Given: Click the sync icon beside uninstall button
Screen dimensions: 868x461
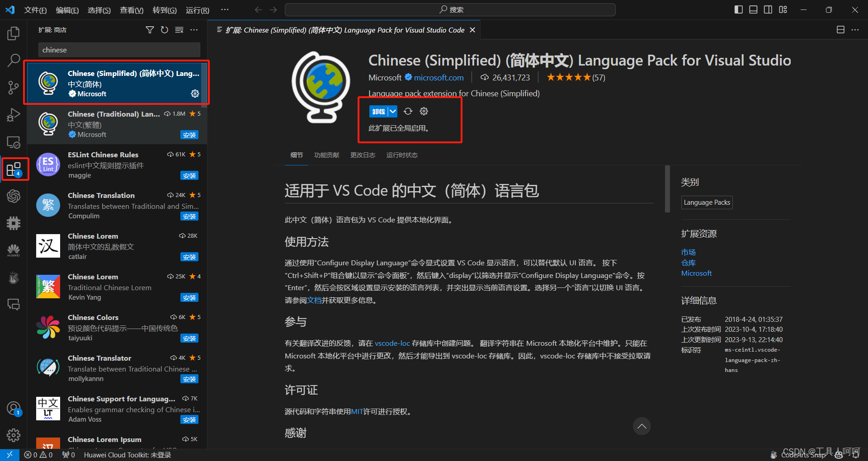Looking at the screenshot, I should (408, 111).
